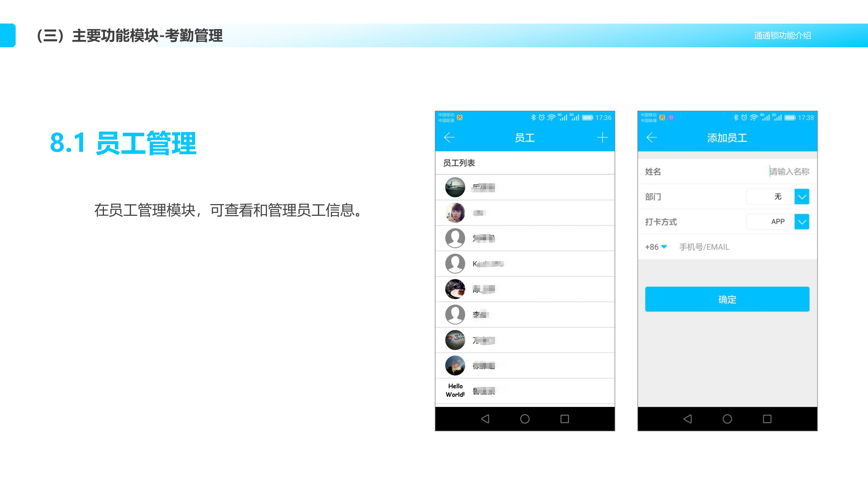This screenshot has height=488, width=868.
Task: Tap Android home circle on right phone
Action: (727, 419)
